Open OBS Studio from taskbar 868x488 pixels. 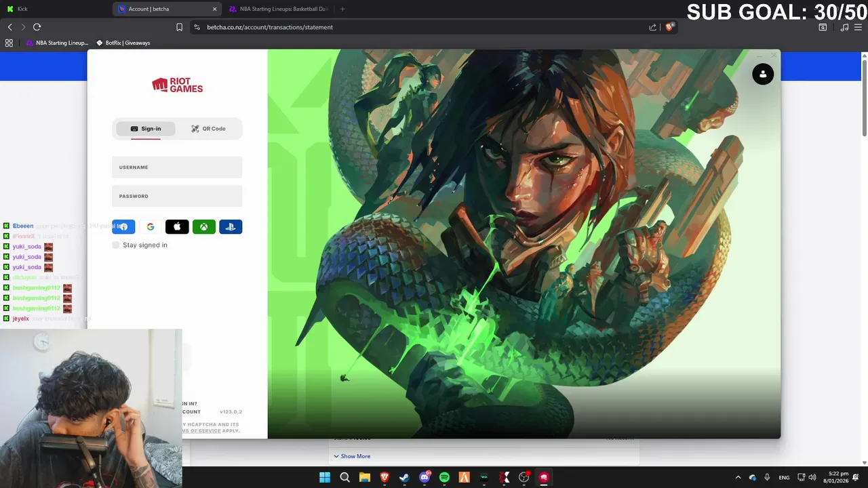tap(524, 477)
